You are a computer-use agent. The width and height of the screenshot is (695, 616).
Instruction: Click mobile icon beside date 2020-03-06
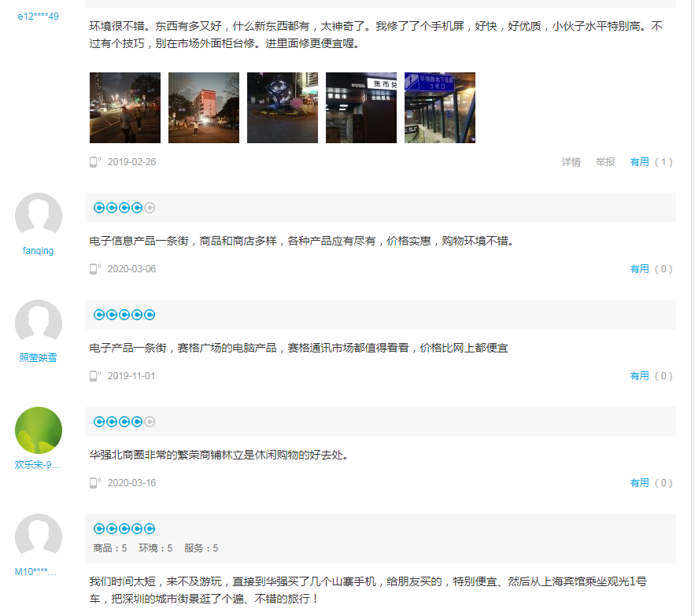94,269
